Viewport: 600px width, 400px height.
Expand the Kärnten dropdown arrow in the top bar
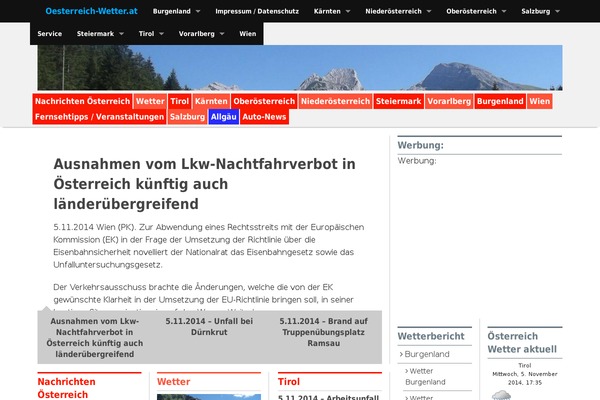[348, 11]
